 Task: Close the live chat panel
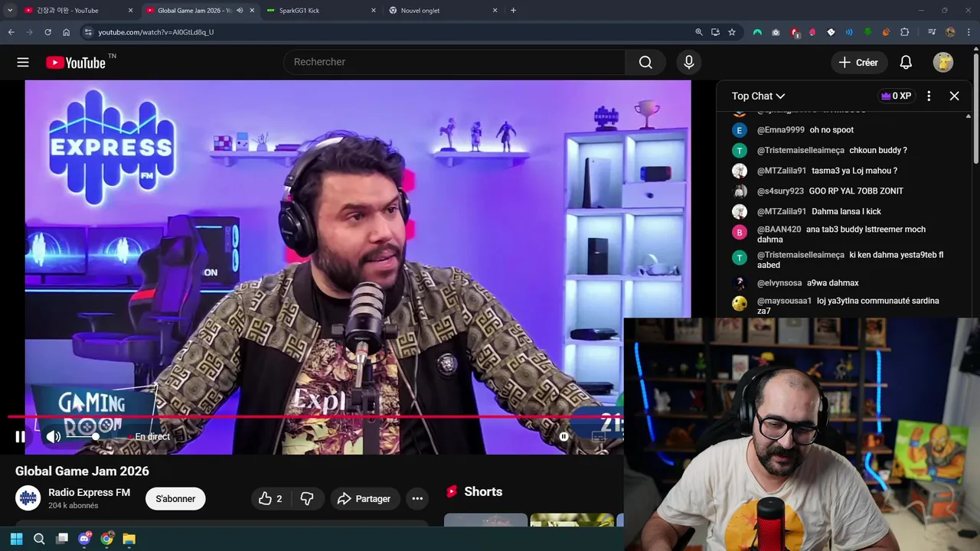tap(954, 96)
